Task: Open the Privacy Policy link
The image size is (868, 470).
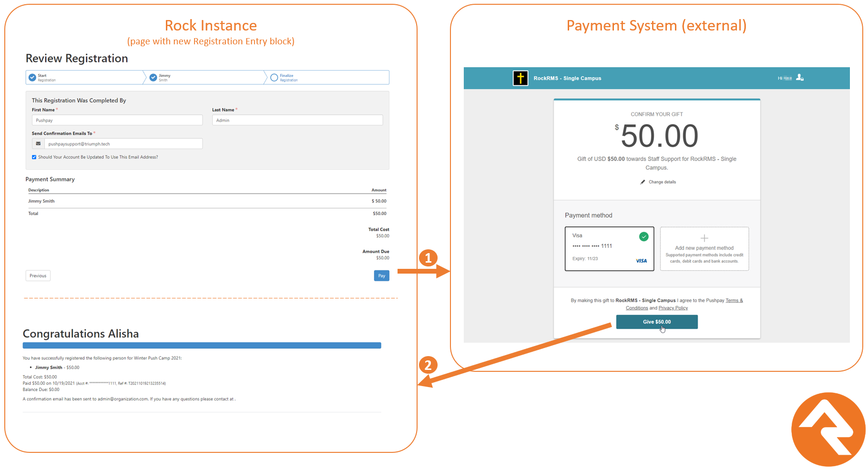Action: pos(673,308)
